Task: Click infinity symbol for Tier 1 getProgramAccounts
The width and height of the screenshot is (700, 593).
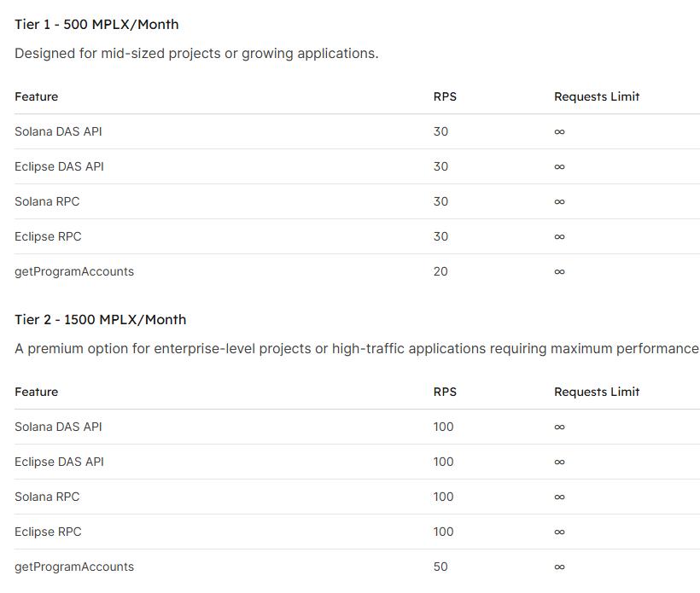Action: (x=559, y=271)
